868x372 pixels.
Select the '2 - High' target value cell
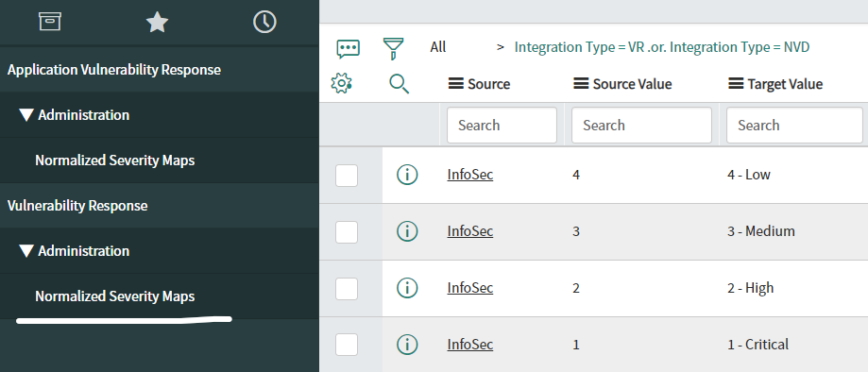(x=751, y=288)
